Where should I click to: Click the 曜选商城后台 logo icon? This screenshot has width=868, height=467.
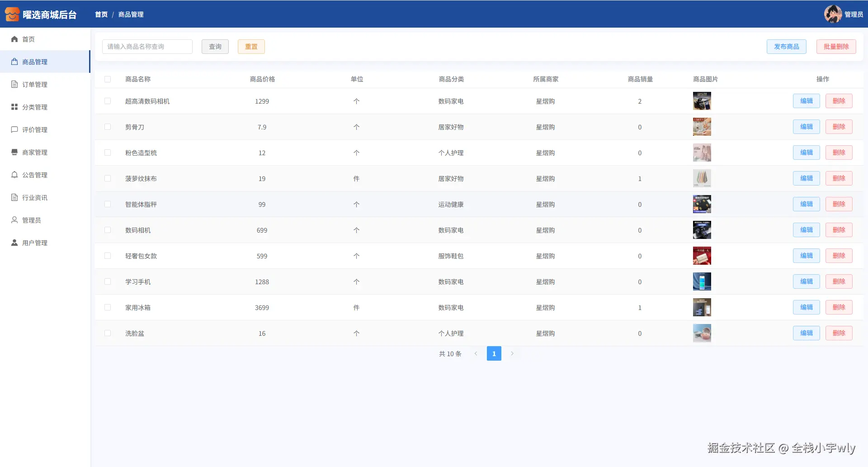[12, 14]
